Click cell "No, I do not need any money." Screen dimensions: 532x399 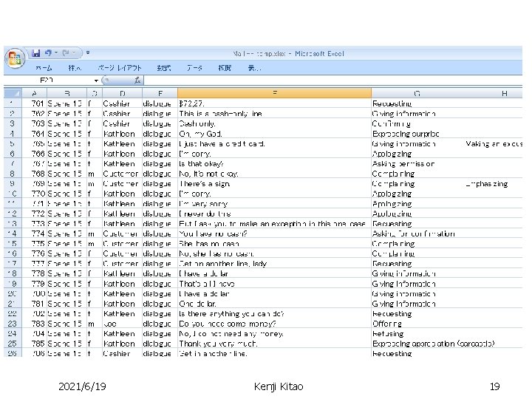point(274,333)
